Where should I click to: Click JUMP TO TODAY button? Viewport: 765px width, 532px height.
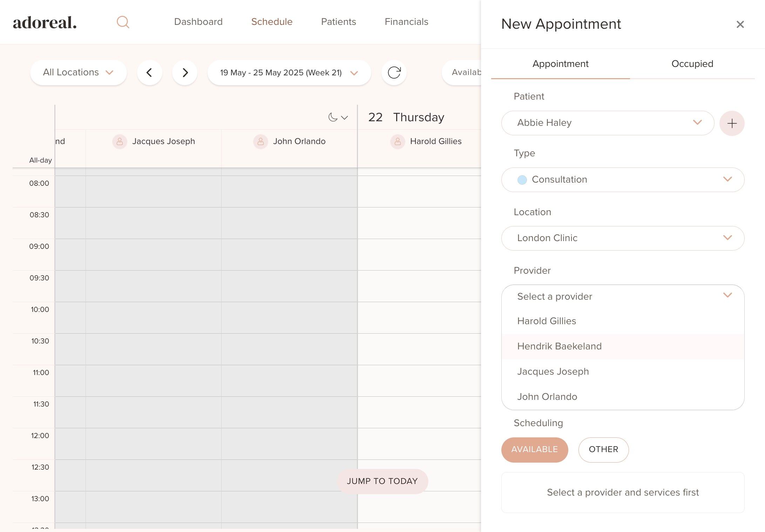click(382, 481)
